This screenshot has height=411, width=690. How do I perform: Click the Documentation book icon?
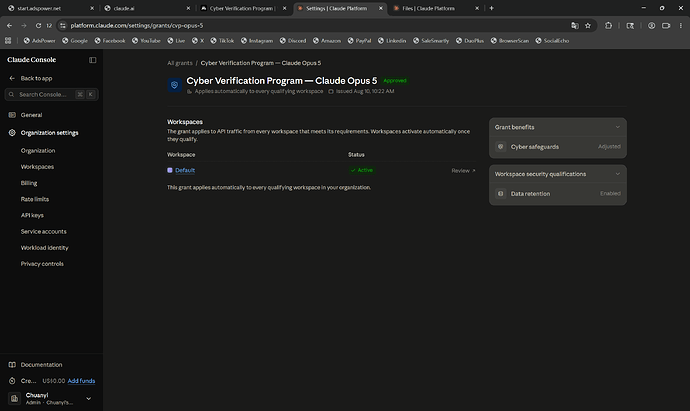pos(12,365)
